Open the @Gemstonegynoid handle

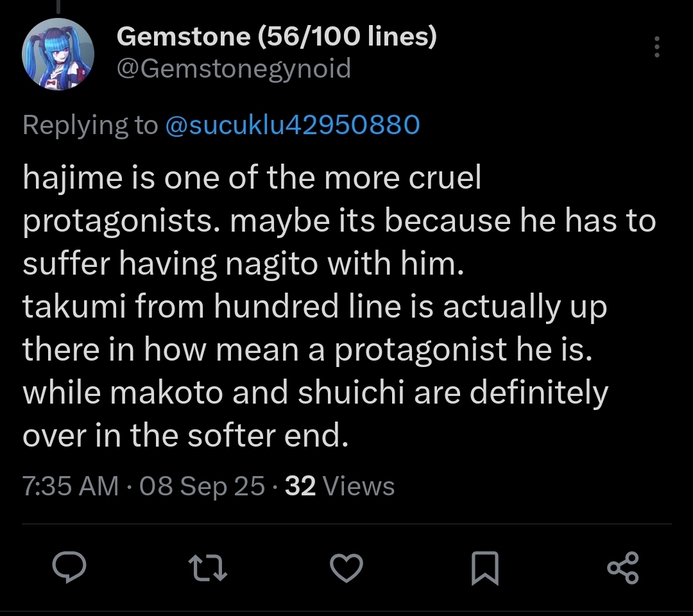pyautogui.click(x=234, y=68)
